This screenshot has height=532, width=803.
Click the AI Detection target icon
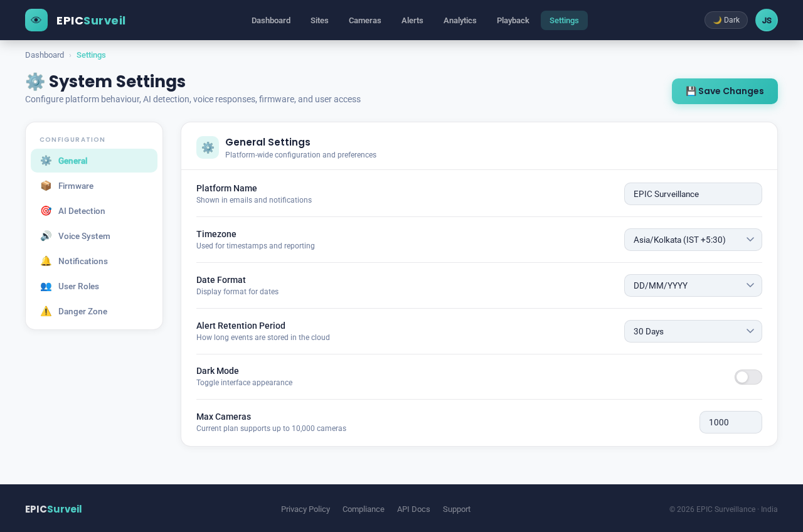(x=46, y=211)
